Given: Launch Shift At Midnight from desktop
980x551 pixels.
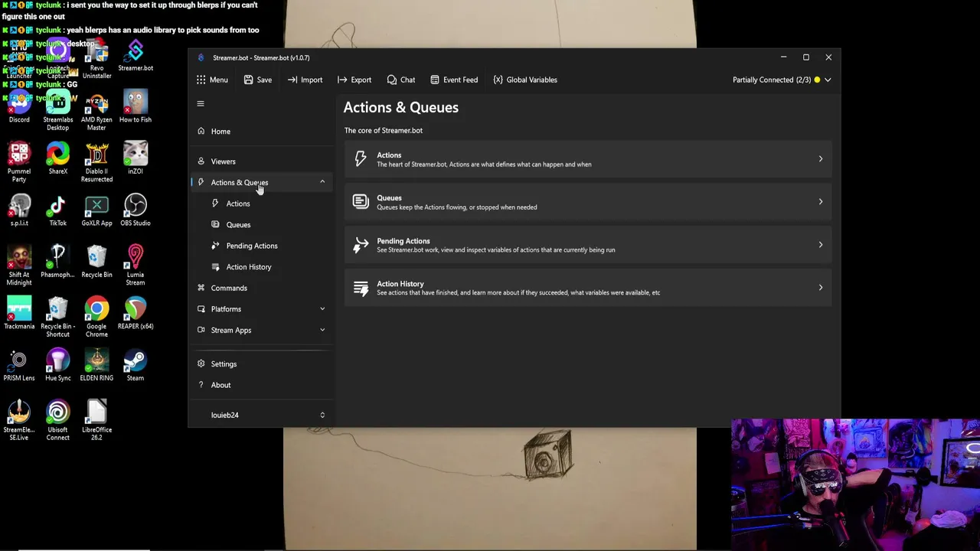Looking at the screenshot, I should 19,266.
